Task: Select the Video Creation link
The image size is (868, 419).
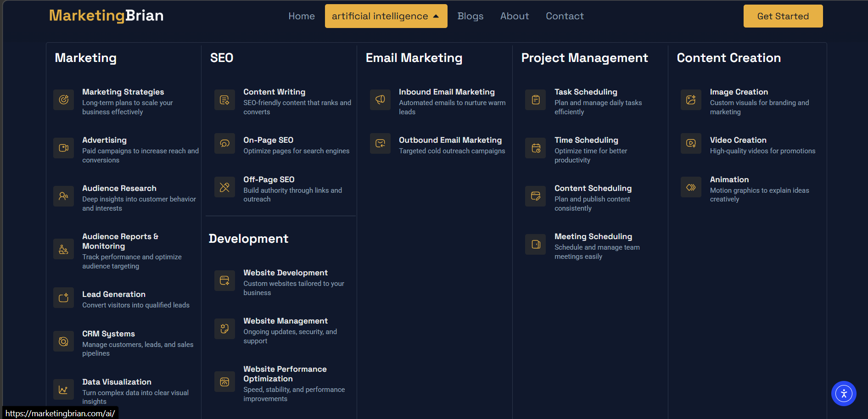Action: (738, 140)
